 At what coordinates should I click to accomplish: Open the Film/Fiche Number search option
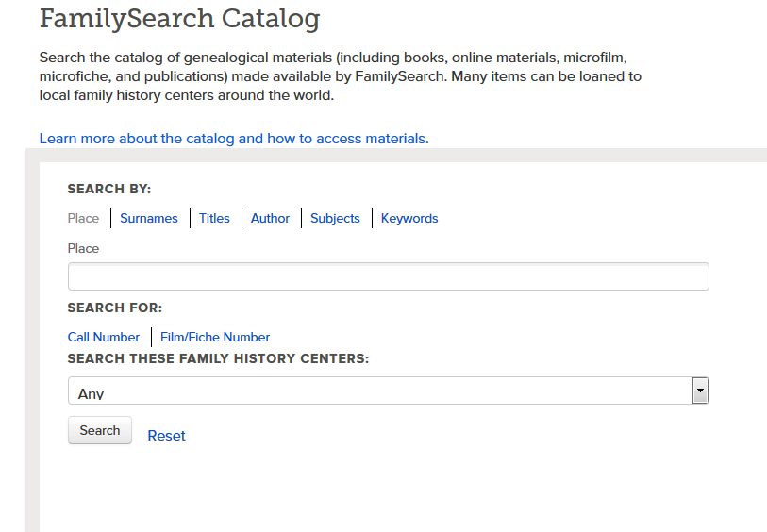tap(215, 337)
